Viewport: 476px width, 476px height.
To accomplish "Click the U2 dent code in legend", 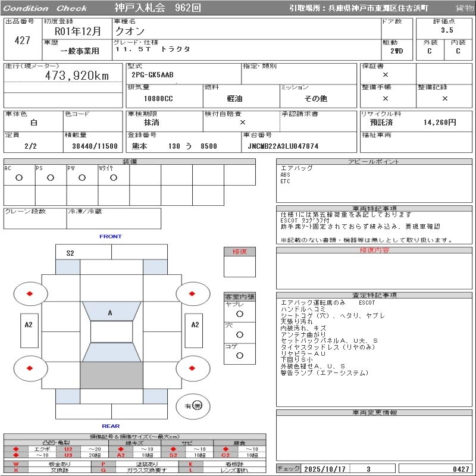I will tap(68, 449).
